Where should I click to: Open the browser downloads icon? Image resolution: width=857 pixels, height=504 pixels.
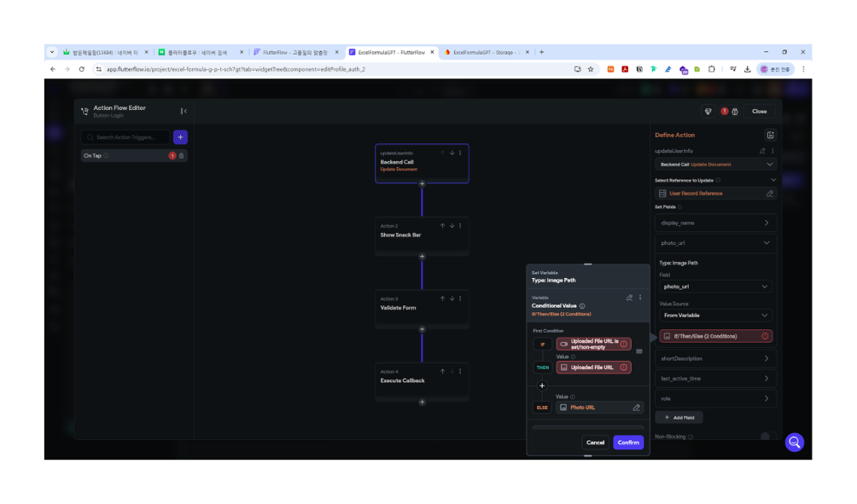[747, 69]
